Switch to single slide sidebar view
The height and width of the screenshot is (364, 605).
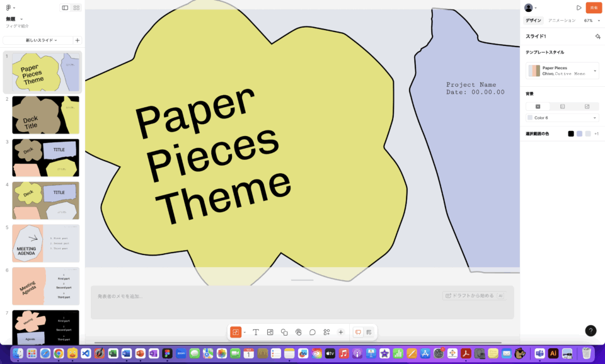[65, 8]
